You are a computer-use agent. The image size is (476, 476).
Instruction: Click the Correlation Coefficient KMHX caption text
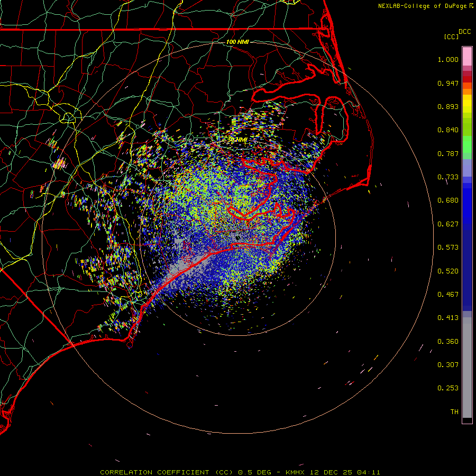click(x=240, y=472)
